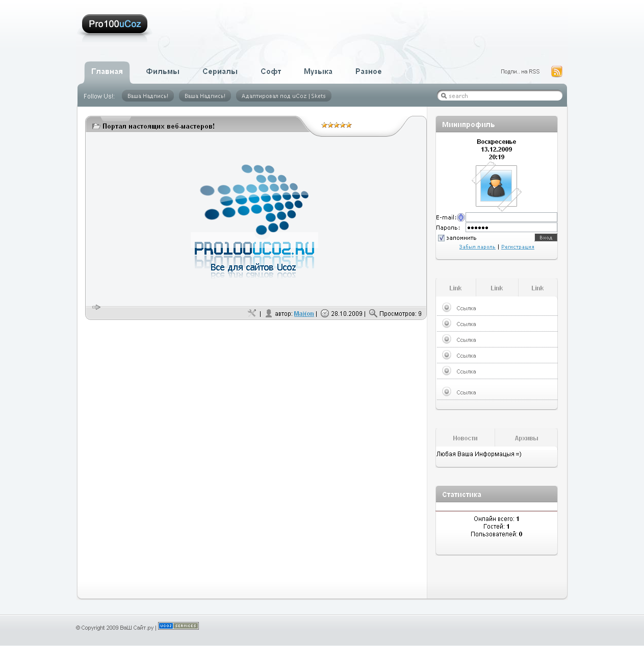Select the Софт tab

(271, 72)
